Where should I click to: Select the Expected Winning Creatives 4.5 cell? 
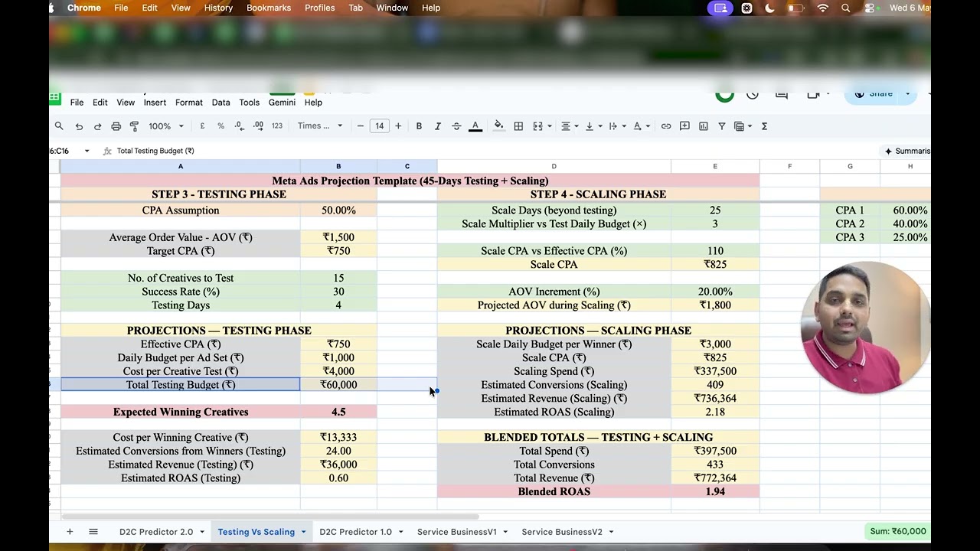(338, 412)
